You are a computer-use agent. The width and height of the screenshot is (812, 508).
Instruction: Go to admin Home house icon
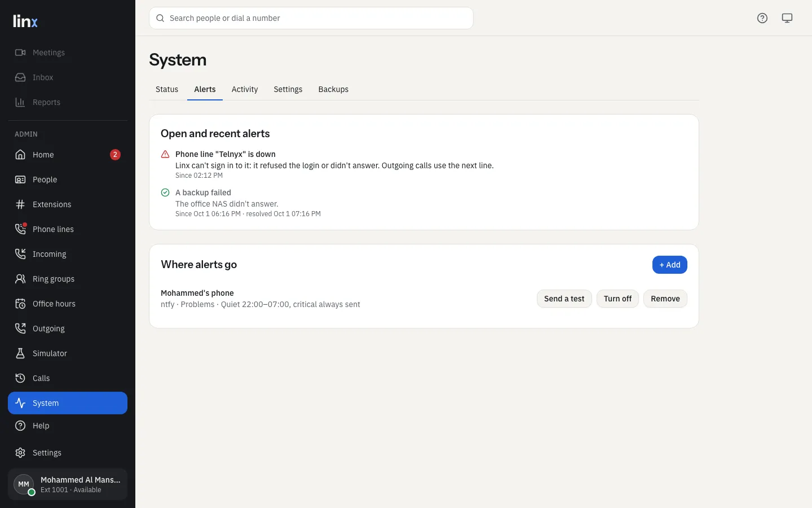click(x=20, y=155)
